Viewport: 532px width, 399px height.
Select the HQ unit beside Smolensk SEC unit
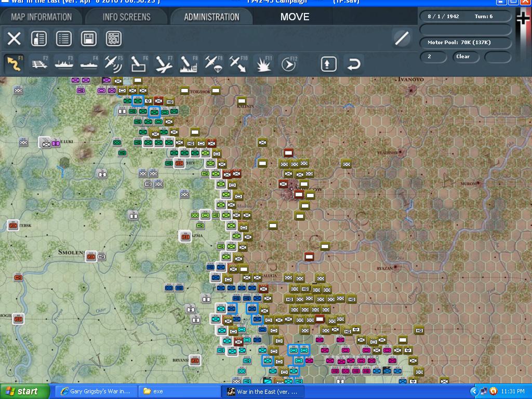[x=101, y=257]
